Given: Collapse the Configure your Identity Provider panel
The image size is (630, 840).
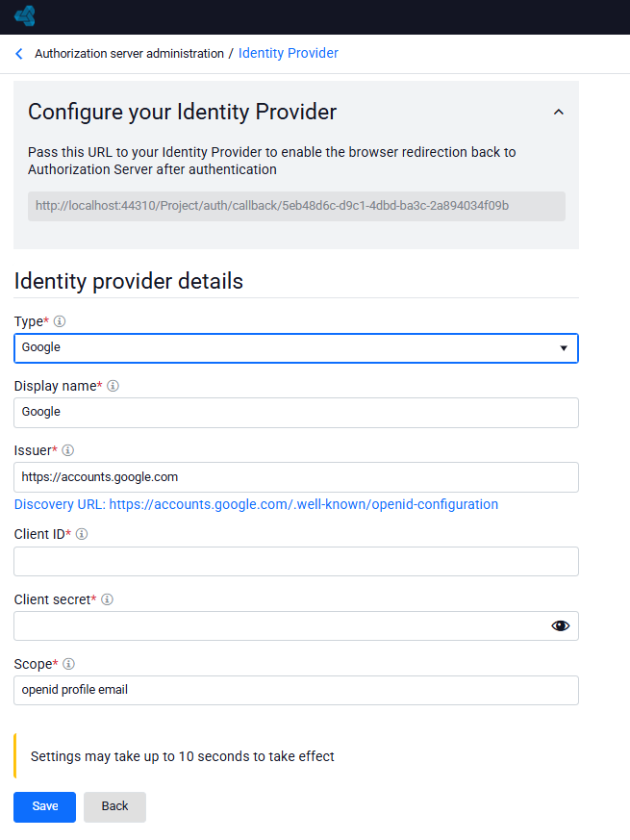Looking at the screenshot, I should [558, 112].
